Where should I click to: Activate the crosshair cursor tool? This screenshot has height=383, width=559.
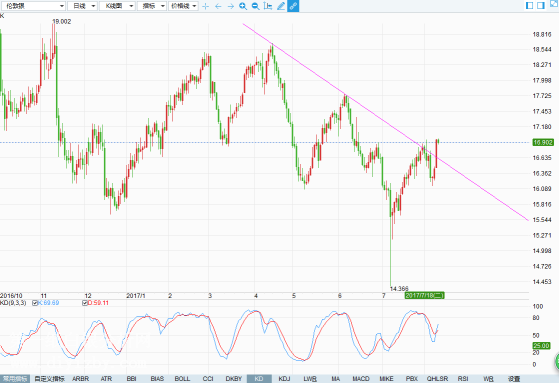[206, 6]
